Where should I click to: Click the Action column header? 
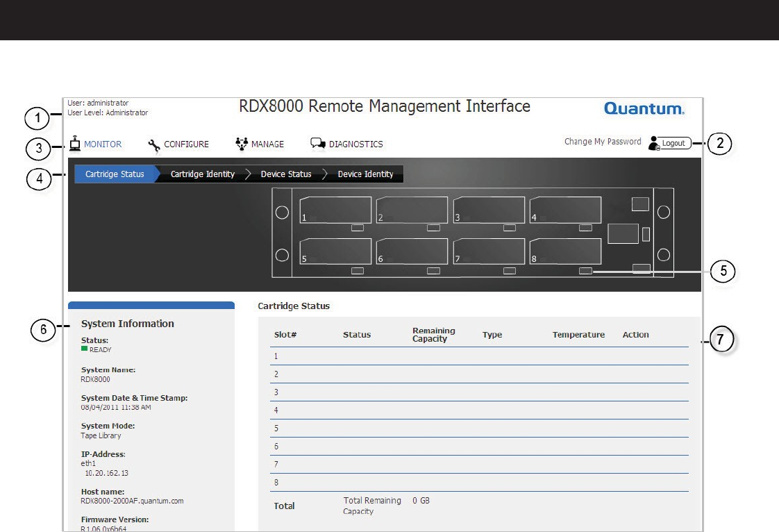tap(635, 335)
